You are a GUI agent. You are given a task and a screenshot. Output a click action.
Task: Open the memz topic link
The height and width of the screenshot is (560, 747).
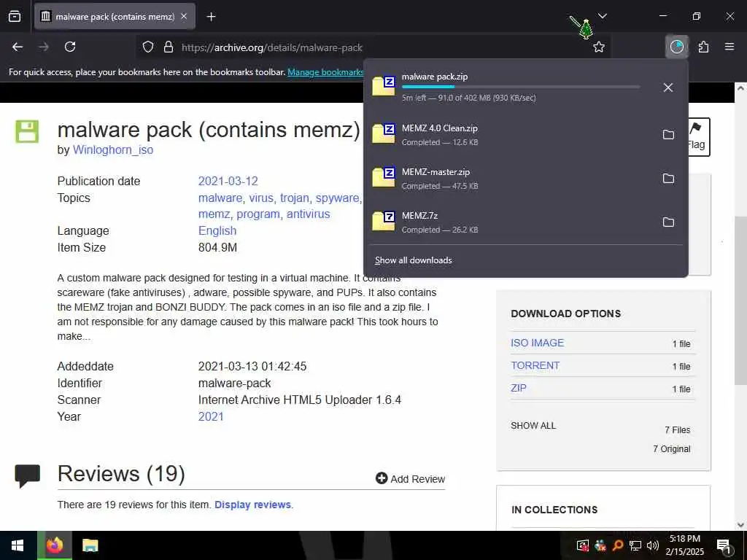click(x=214, y=214)
